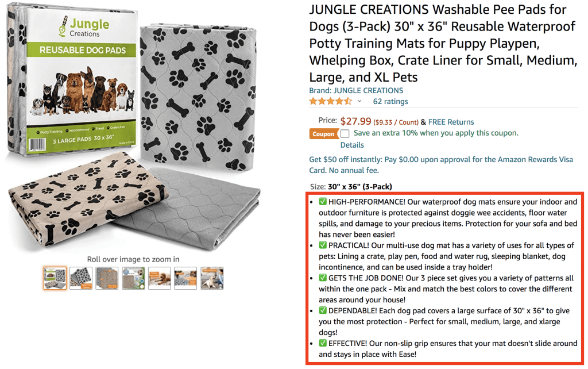Click the FREE Returns link
The width and height of the screenshot is (588, 369).
[x=451, y=122]
